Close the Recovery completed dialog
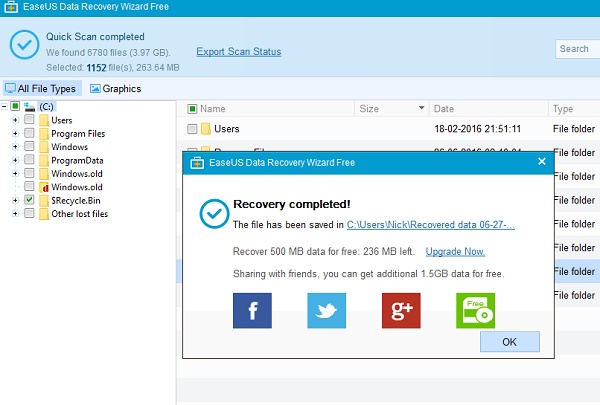The height and width of the screenshot is (405, 600). point(541,162)
